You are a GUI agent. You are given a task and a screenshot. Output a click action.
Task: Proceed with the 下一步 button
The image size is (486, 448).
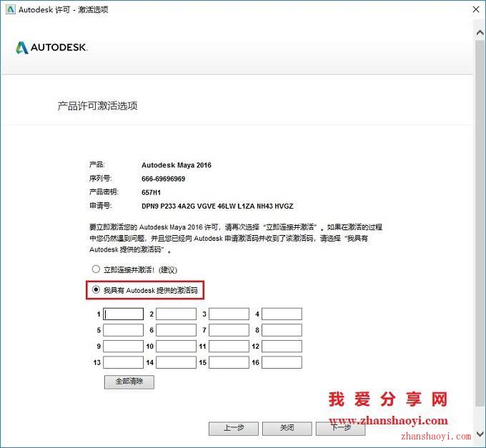(x=340, y=429)
